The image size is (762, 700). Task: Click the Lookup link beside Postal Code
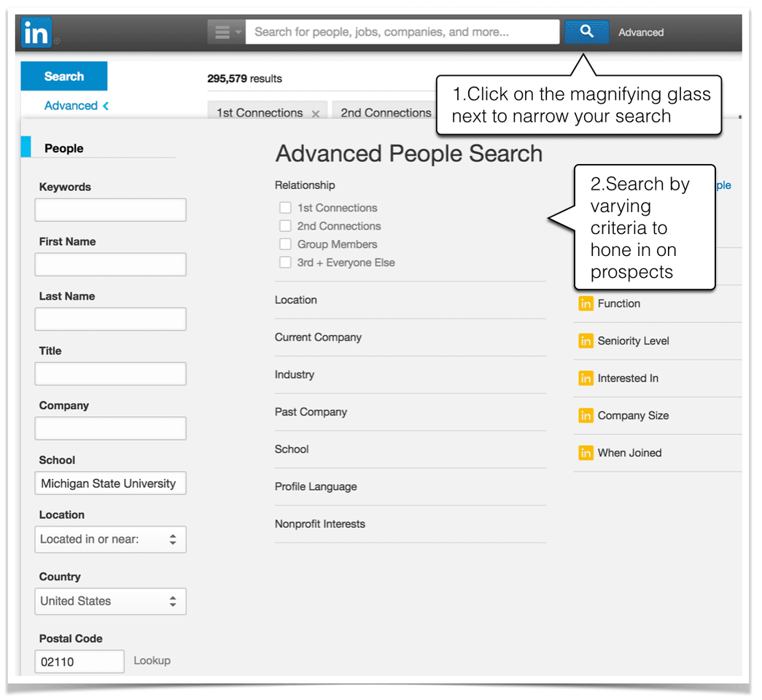(152, 661)
